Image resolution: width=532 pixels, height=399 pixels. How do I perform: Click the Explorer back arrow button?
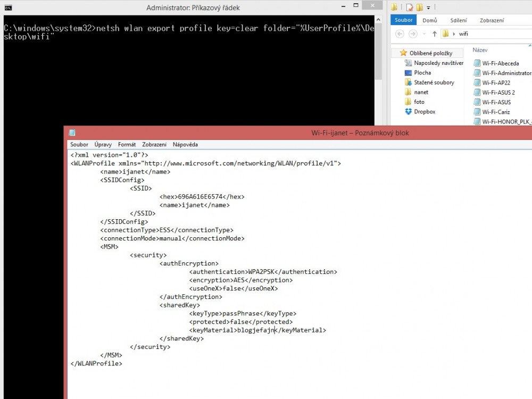(399, 34)
